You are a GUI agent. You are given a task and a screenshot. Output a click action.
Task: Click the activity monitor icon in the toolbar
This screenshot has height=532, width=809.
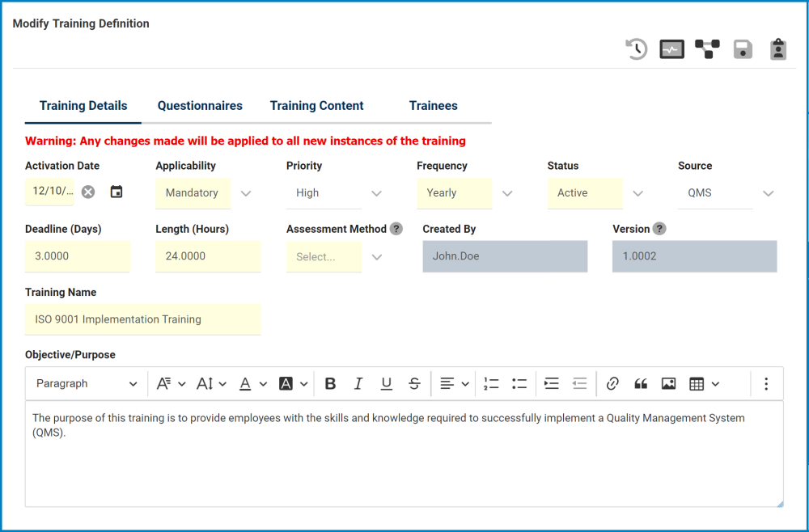click(671, 49)
